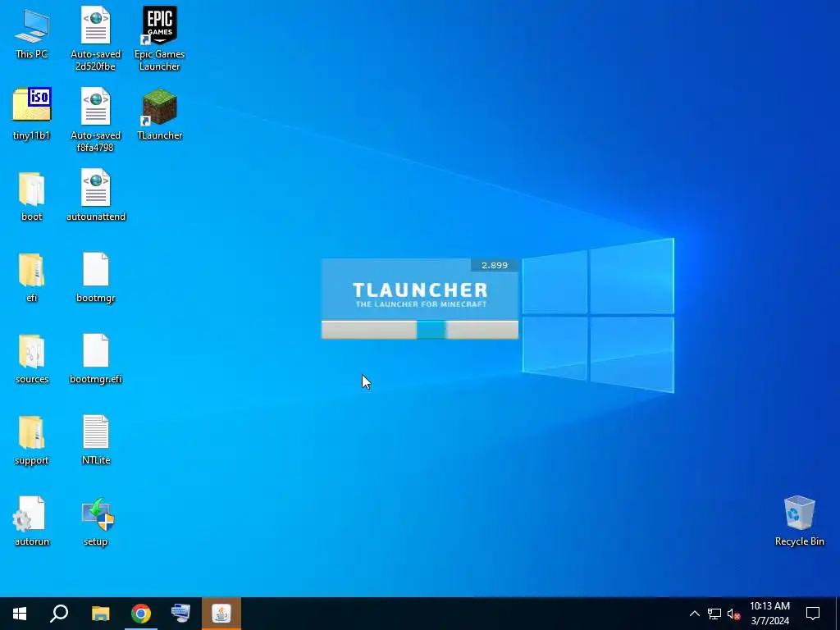
Task: Select the sources folder
Action: [x=32, y=359]
